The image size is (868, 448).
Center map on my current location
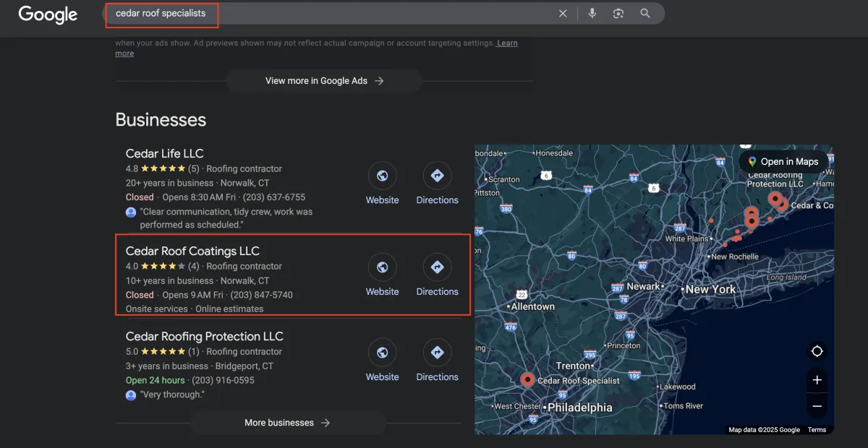coord(817,351)
